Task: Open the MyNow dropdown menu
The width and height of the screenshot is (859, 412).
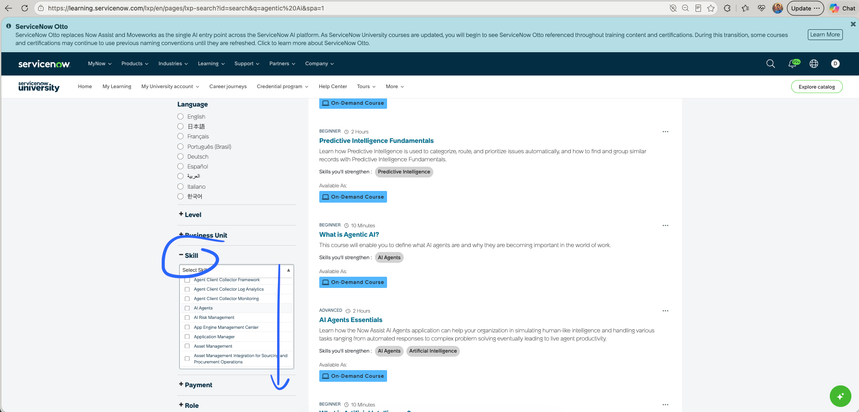Action: tap(100, 64)
